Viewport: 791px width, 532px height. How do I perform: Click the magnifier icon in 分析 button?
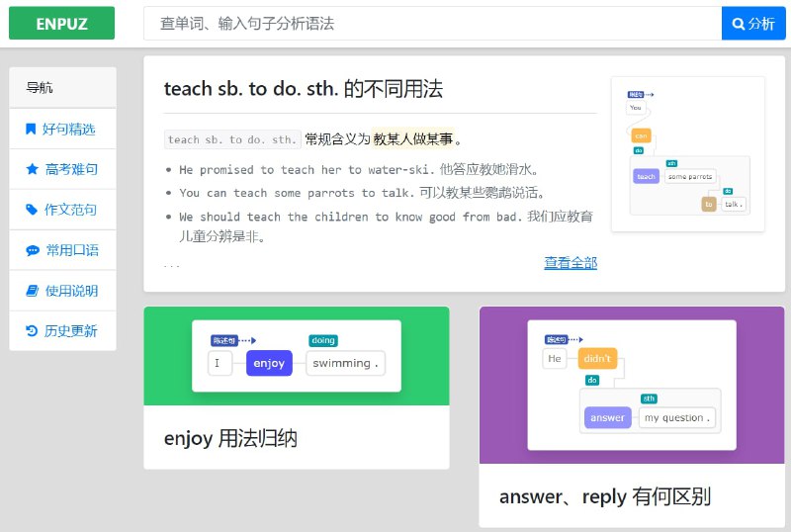[738, 24]
